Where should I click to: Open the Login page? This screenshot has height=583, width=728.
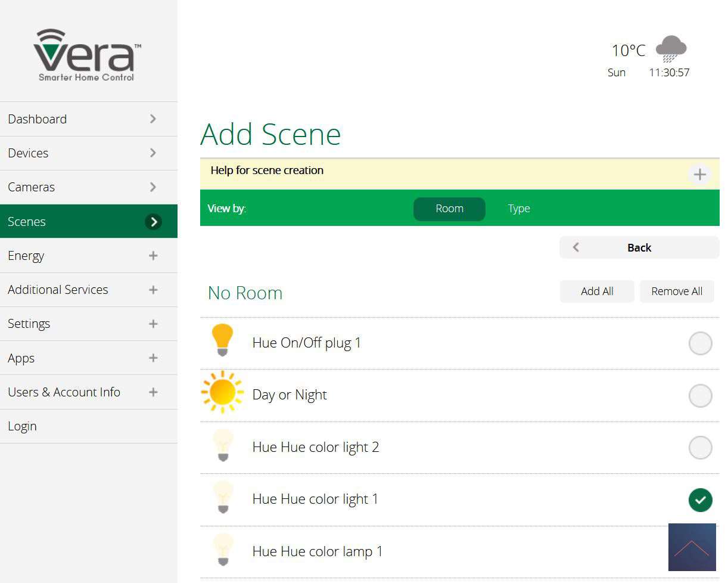[x=88, y=426]
